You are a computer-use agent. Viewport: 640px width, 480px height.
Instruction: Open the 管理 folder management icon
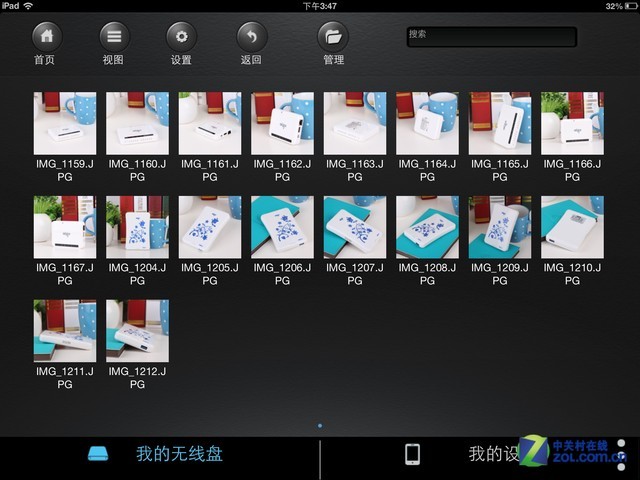click(x=333, y=37)
